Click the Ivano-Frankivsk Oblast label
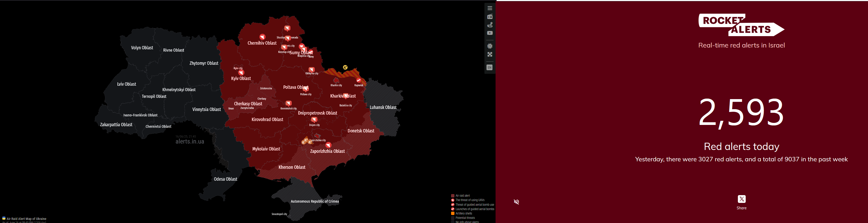Image resolution: width=868 pixels, height=223 pixels. coord(140,115)
